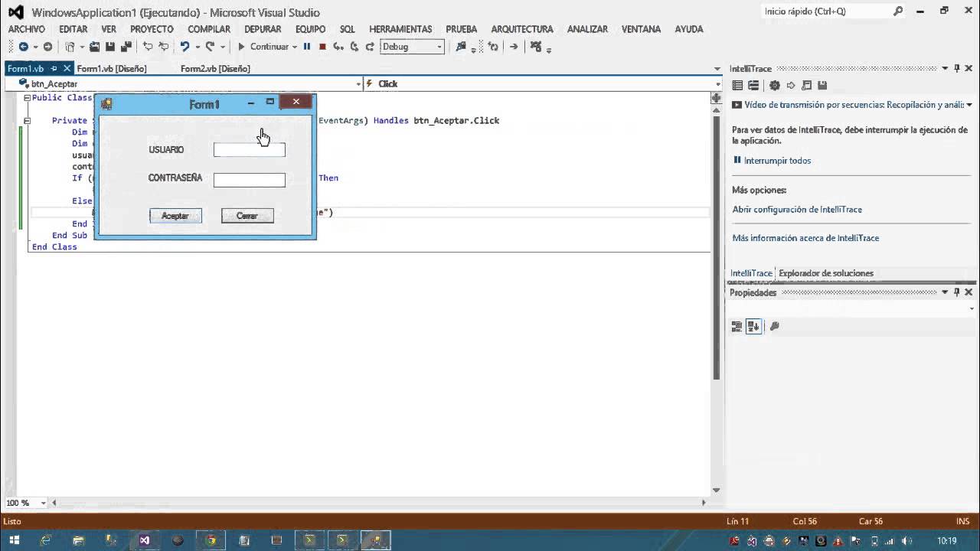Open Visual Studio from the Windows taskbar
The height and width of the screenshot is (551, 980).
(x=145, y=540)
